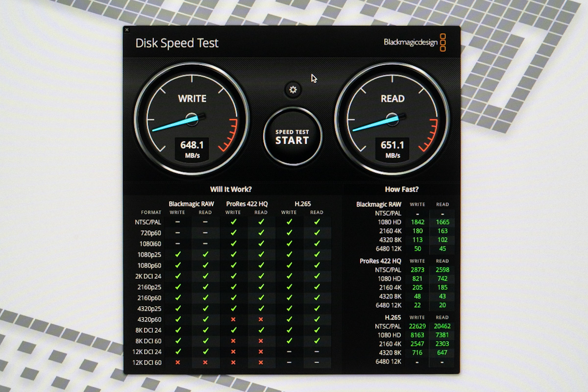Click the How Fast? heading
This screenshot has height=392, width=588.
tap(402, 189)
